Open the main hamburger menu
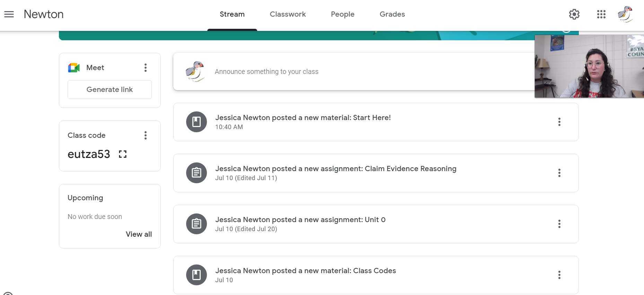The width and height of the screenshot is (644, 295). [x=9, y=14]
